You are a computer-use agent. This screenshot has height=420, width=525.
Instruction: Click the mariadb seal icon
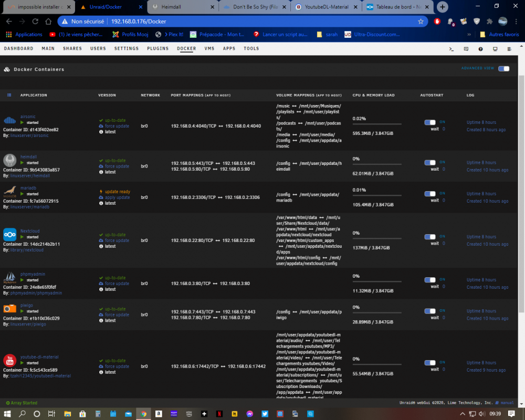click(9, 191)
